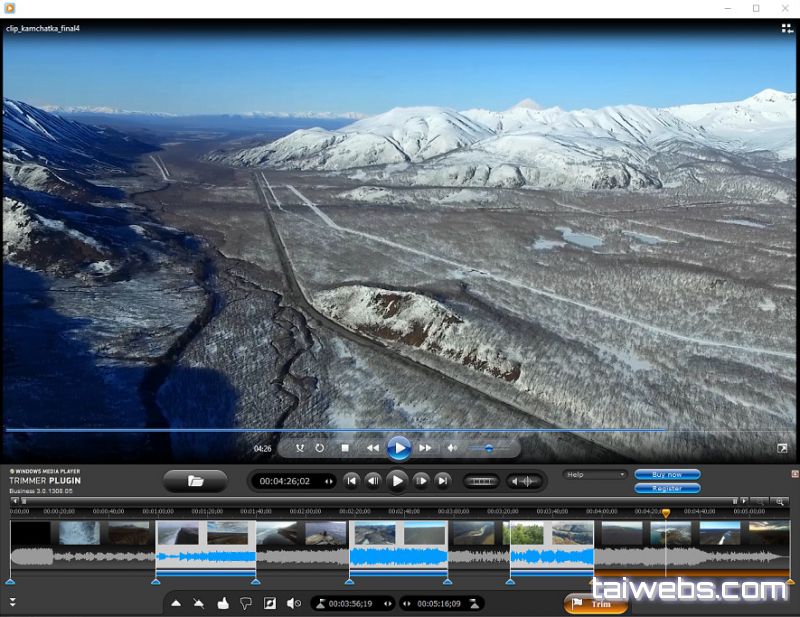The width and height of the screenshot is (800, 617).
Task: Open media file with folder button
Action: point(195,481)
